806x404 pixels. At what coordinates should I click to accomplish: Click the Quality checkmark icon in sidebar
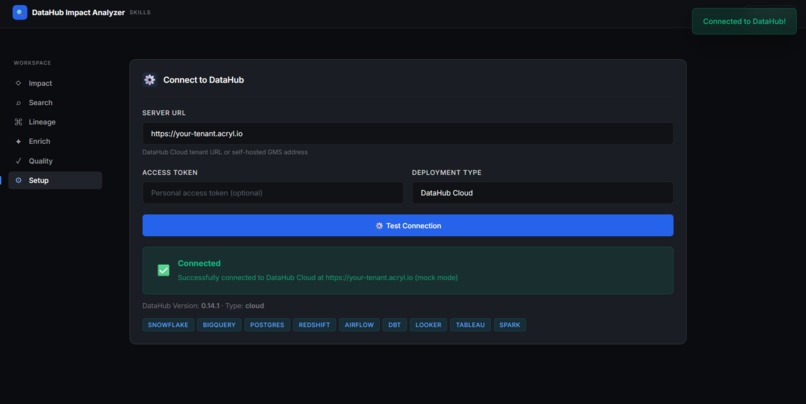19,161
